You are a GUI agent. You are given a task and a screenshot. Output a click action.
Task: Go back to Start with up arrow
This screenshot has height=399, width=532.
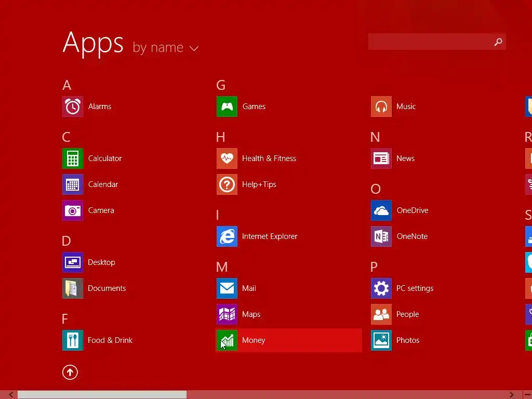point(70,372)
